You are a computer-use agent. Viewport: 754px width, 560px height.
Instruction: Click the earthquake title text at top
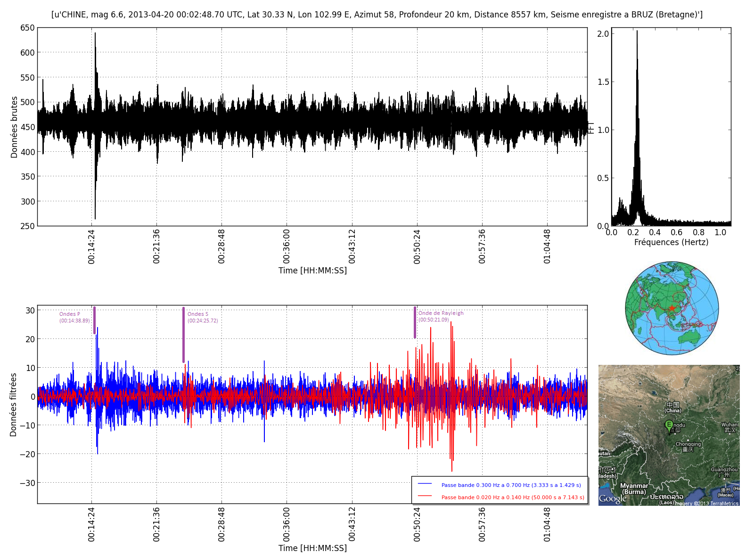[377, 15]
